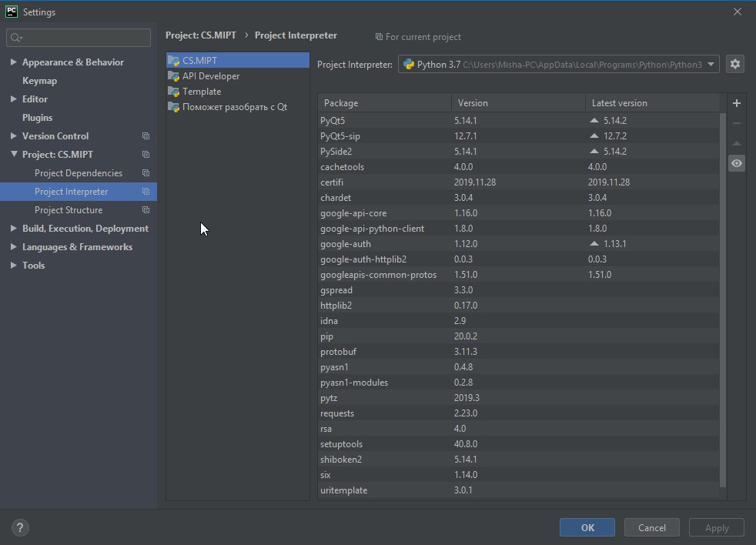The width and height of the screenshot is (756, 545).
Task: Open the interpreter gear settings icon
Action: point(734,64)
